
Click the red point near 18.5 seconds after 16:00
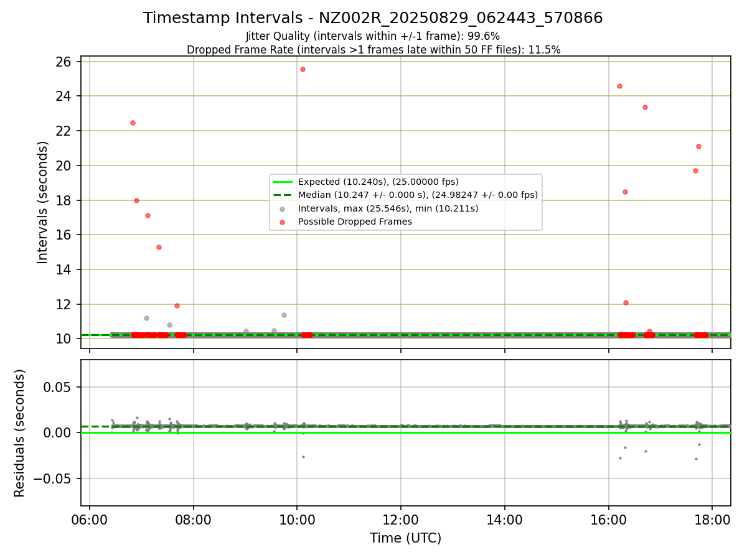(625, 192)
